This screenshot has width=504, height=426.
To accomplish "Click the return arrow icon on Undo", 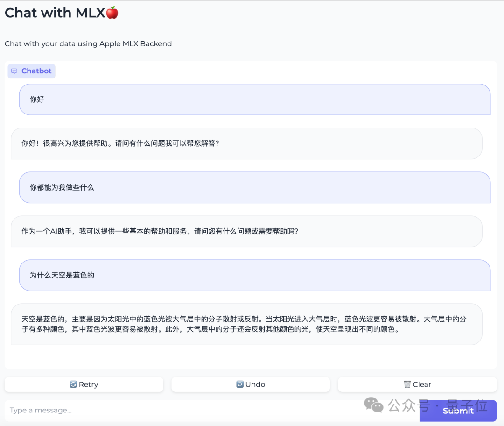I will click(240, 384).
